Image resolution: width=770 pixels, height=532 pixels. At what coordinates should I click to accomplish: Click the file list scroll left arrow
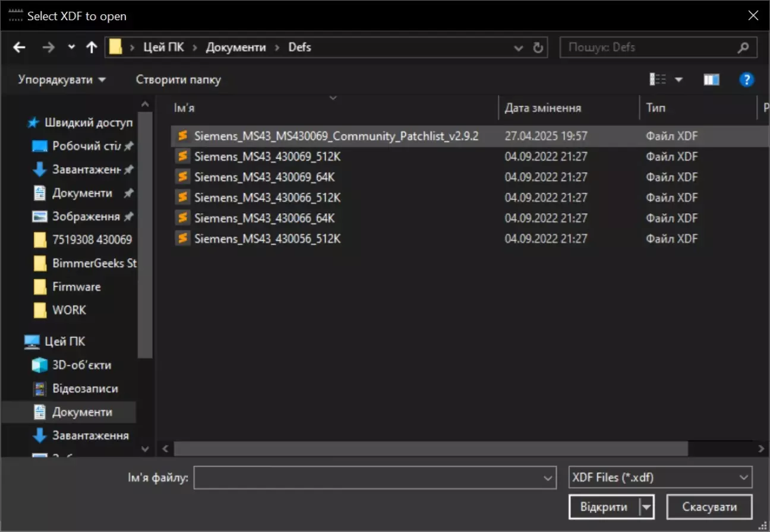click(165, 449)
